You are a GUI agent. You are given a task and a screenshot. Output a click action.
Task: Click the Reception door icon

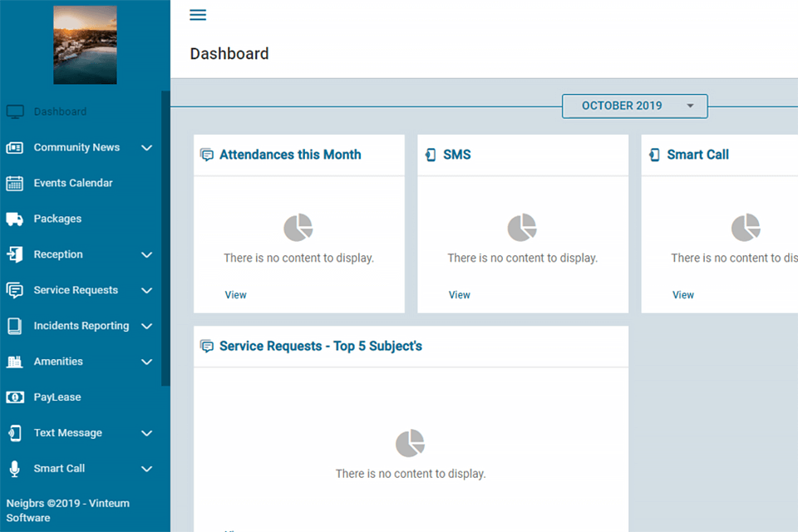pyautogui.click(x=14, y=254)
